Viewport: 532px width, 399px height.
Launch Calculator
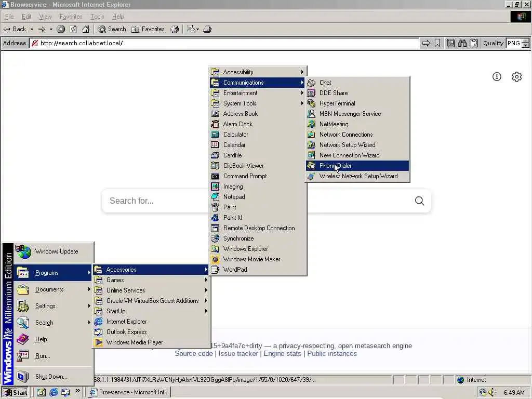tap(258, 135)
